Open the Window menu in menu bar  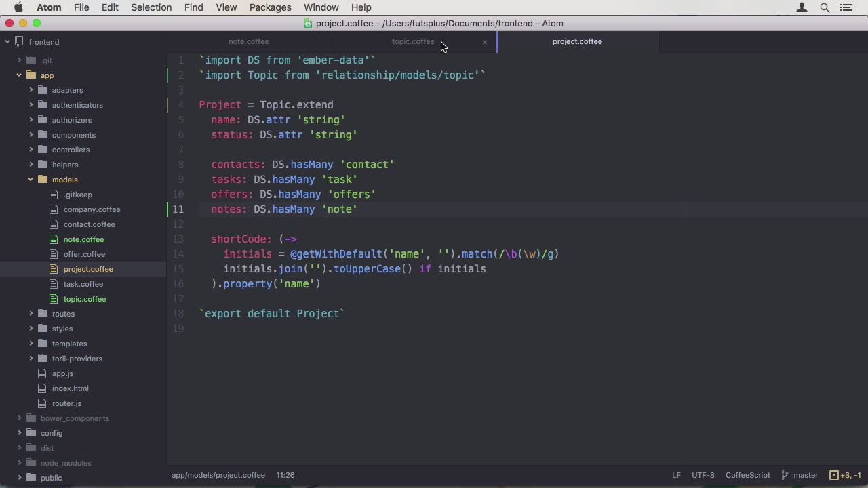point(321,7)
